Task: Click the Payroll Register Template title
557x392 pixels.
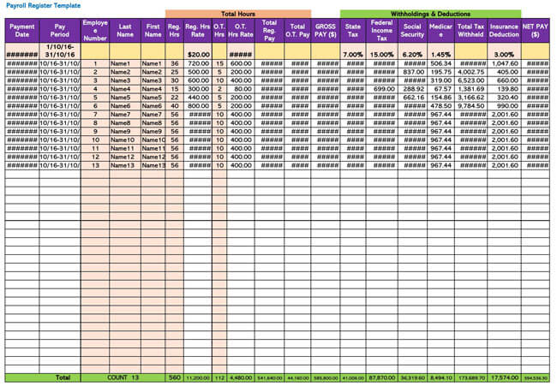Action: click(x=43, y=5)
